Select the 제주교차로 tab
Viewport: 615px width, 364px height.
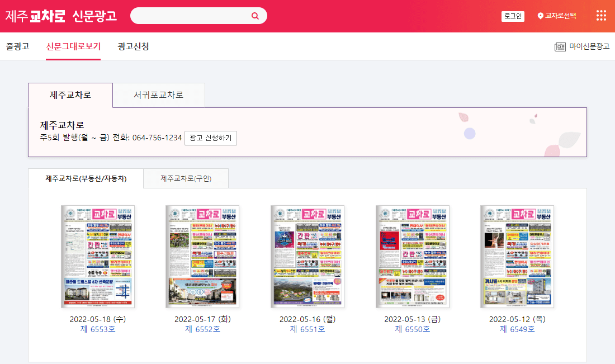70,95
